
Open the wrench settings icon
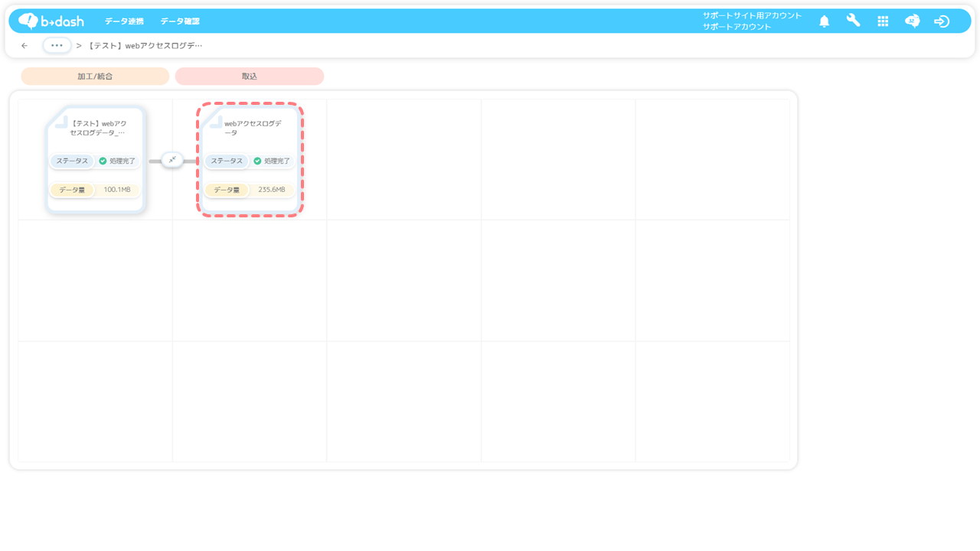pos(853,21)
